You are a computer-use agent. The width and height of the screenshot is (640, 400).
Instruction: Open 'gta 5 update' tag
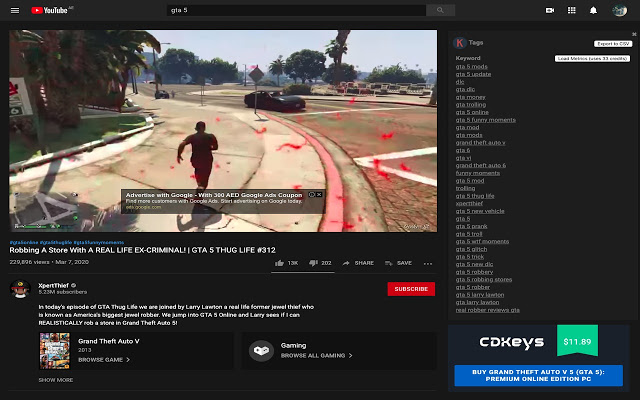(473, 74)
